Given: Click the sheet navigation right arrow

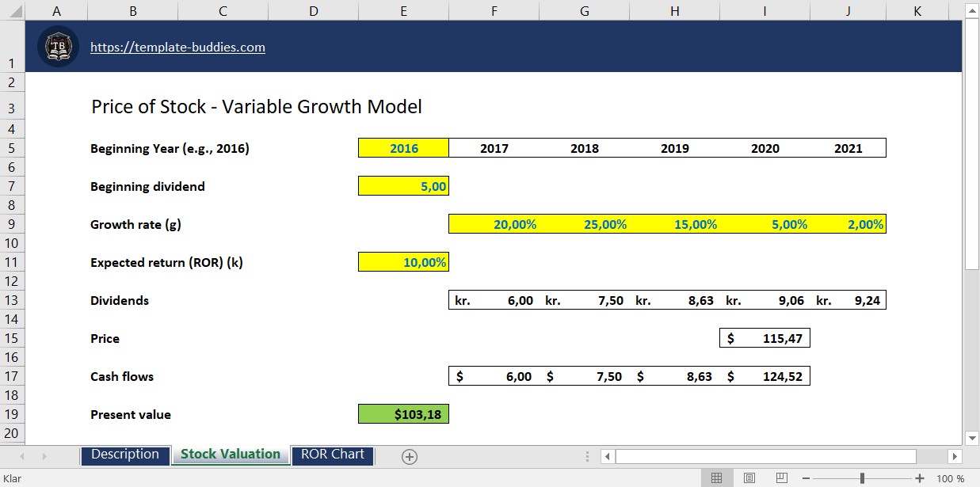Looking at the screenshot, I should (x=45, y=456).
